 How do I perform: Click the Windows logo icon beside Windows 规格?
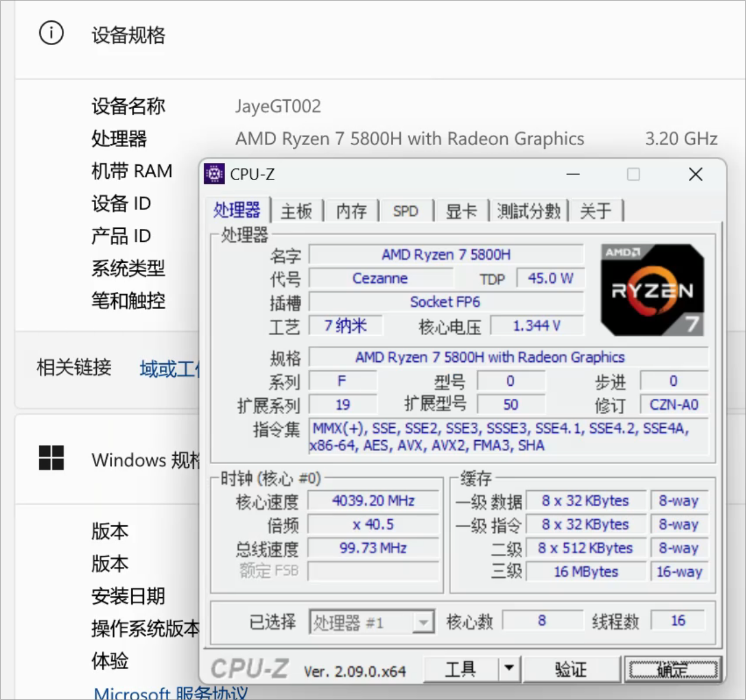(x=51, y=458)
